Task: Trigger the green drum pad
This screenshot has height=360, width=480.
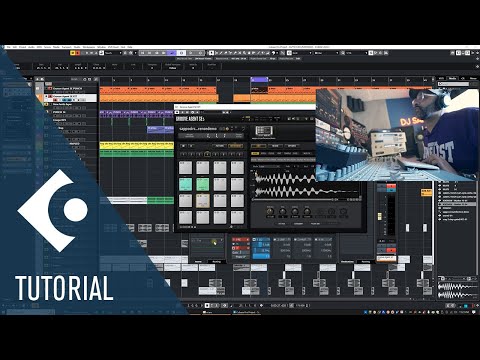Action: coord(203,184)
